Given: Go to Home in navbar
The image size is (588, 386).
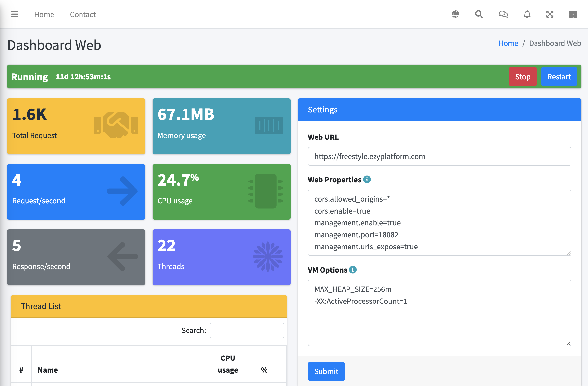Looking at the screenshot, I should [x=44, y=15].
